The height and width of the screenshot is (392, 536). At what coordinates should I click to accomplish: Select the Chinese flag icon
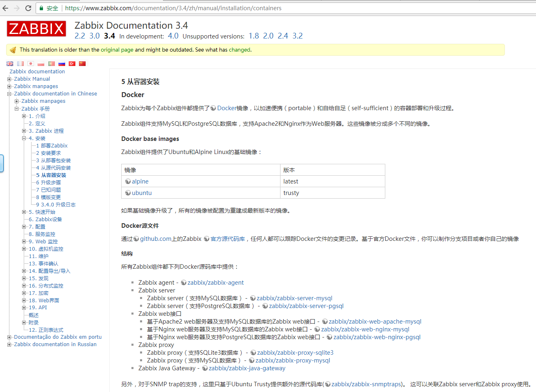coord(82,63)
